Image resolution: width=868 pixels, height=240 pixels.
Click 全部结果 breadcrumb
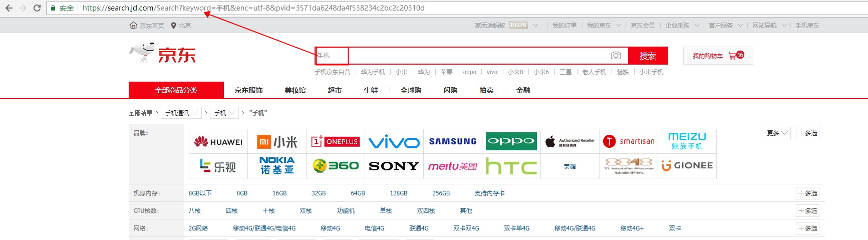[140, 113]
